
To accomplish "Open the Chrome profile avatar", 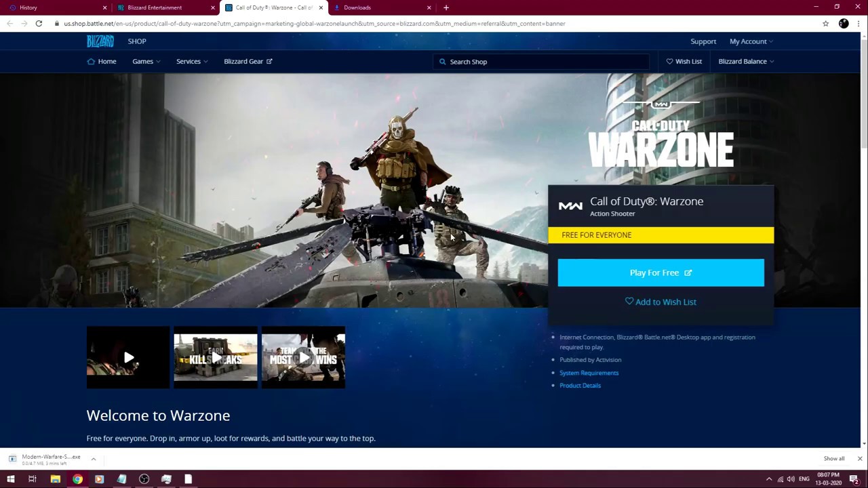I will click(844, 24).
